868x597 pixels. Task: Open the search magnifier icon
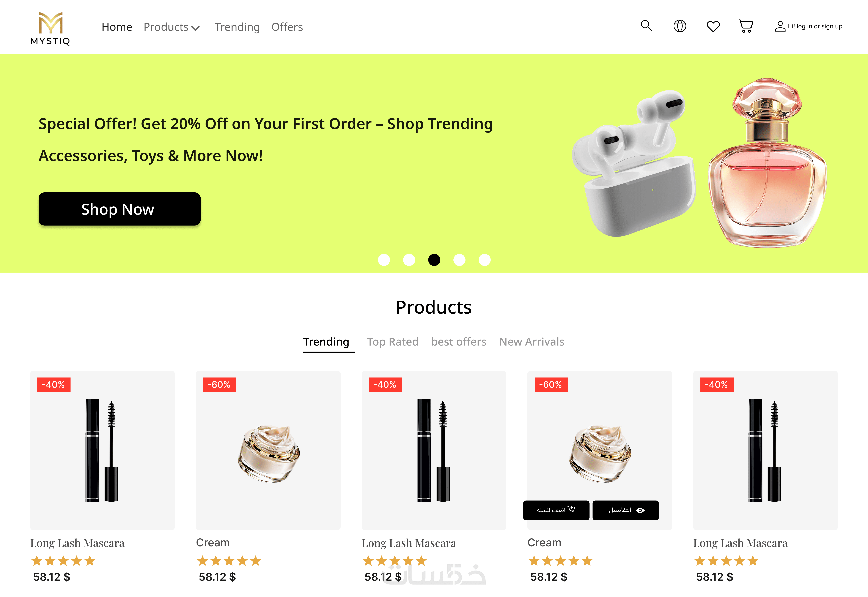646,26
